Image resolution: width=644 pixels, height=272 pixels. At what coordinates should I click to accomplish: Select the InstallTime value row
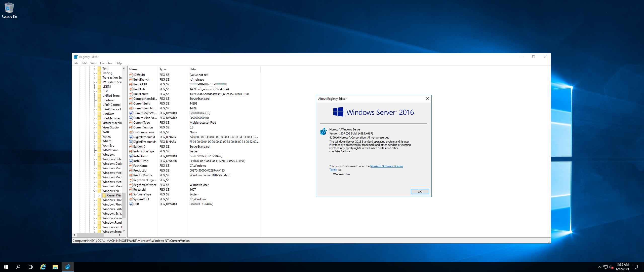(x=194, y=161)
